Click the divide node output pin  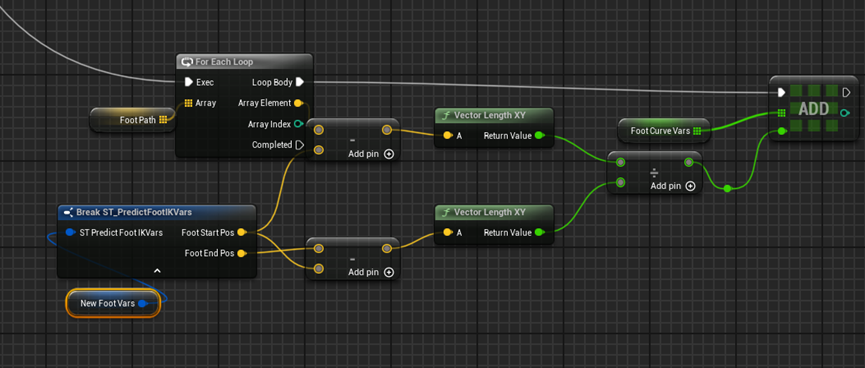(x=688, y=162)
